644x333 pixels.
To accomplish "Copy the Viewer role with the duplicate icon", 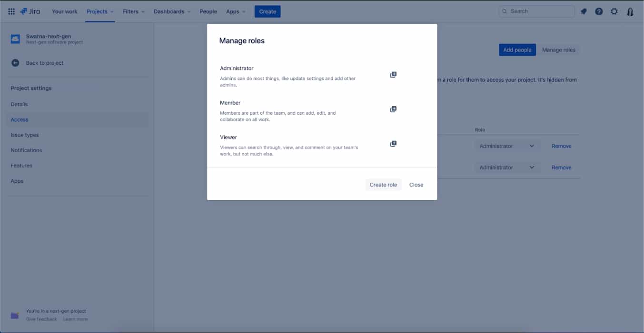I will click(x=393, y=143).
